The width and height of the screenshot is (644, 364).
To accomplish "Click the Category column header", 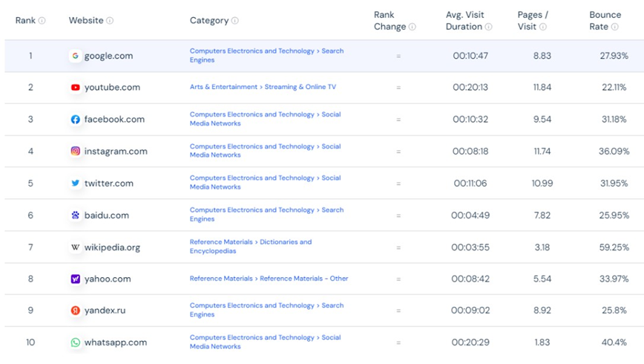I will click(x=209, y=21).
